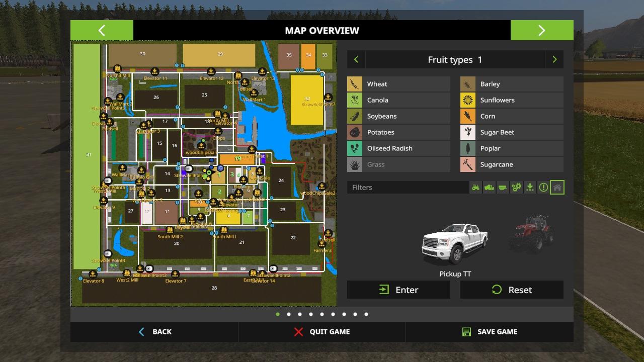Toggle Grass fruit type display
This screenshot has height=362, width=644.
click(x=398, y=164)
